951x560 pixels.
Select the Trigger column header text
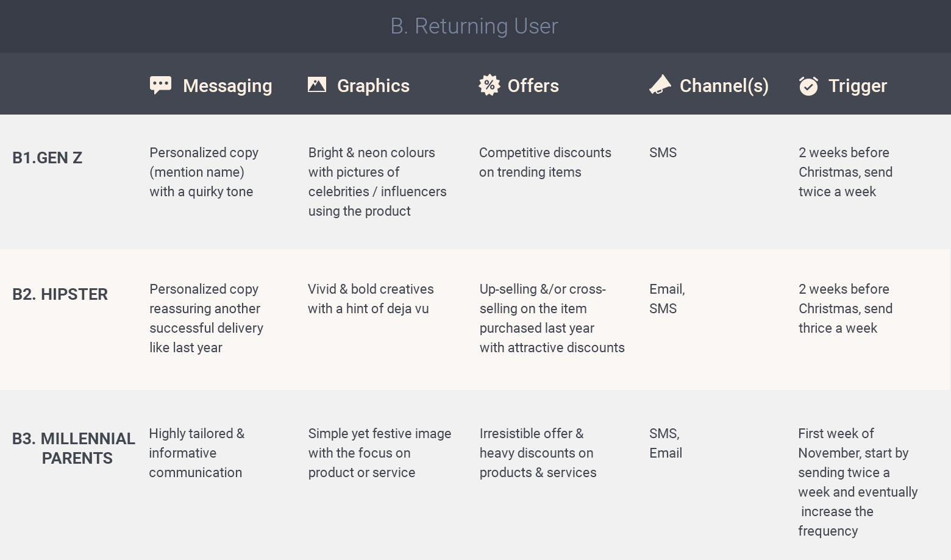click(857, 86)
